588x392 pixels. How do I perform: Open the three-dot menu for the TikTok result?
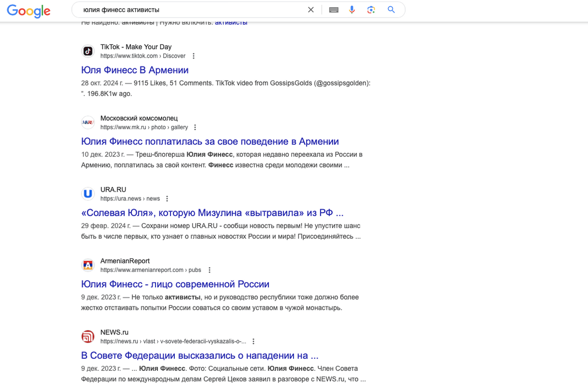click(x=193, y=56)
